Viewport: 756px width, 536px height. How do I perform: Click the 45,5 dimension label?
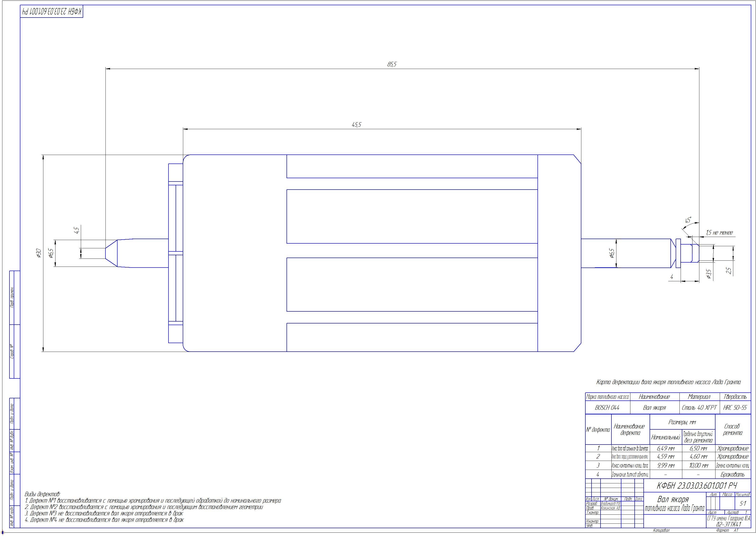click(x=356, y=125)
